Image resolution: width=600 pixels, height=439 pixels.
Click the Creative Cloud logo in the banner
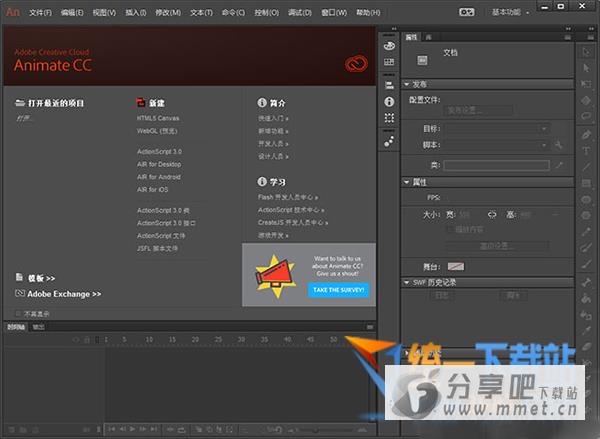point(356,64)
